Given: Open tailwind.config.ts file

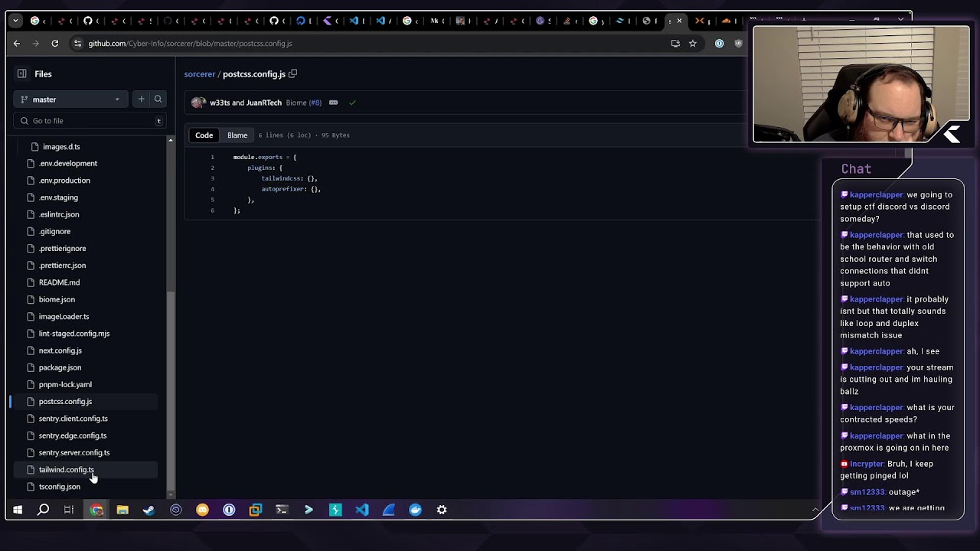Looking at the screenshot, I should pos(67,469).
